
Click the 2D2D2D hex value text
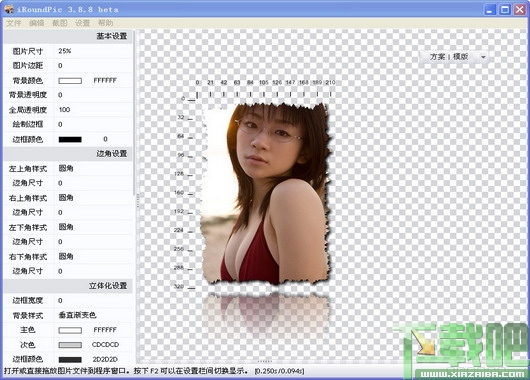(x=105, y=359)
